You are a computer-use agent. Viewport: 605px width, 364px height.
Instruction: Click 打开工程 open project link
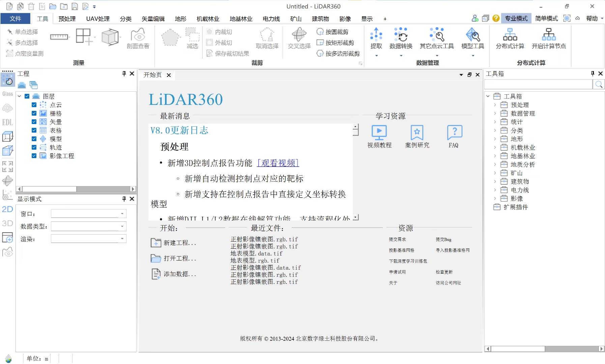tap(173, 259)
